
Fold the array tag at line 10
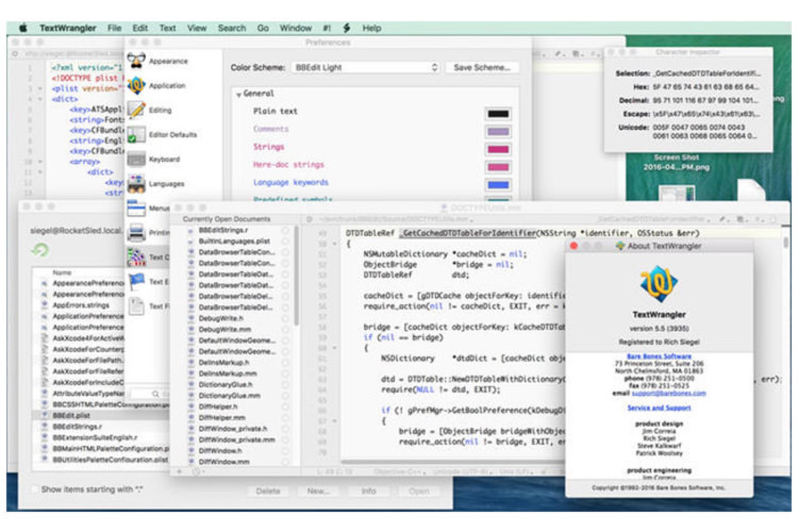pos(40,161)
